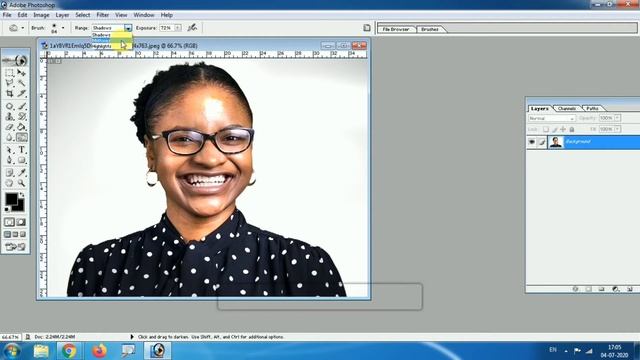
Task: Toggle lock image pixels checkbox
Action: [x=554, y=129]
